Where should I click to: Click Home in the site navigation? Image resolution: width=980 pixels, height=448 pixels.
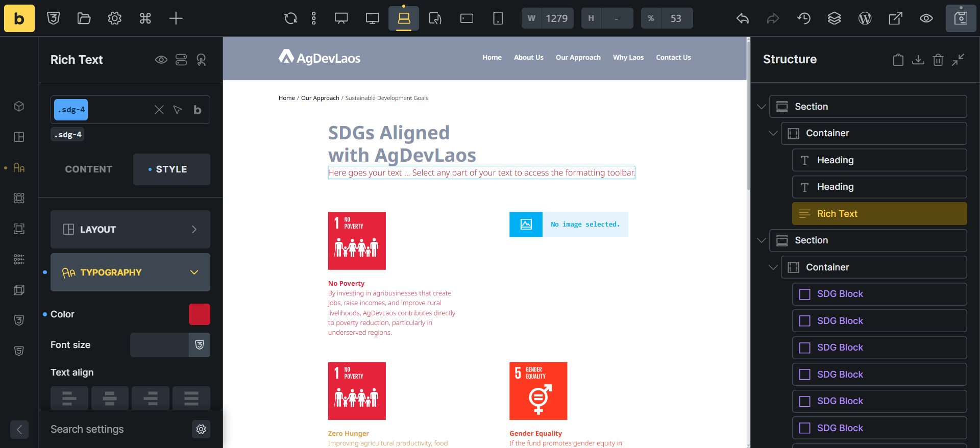coord(492,58)
